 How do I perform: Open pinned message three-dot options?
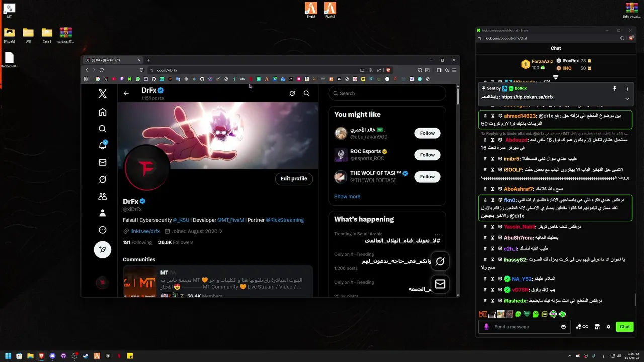tap(627, 88)
